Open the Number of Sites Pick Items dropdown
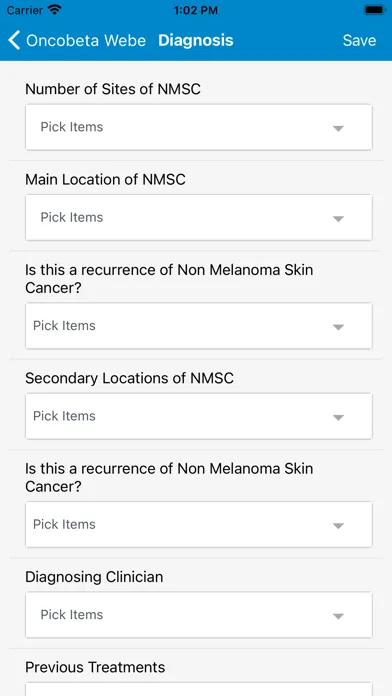The image size is (392, 696). point(198,127)
